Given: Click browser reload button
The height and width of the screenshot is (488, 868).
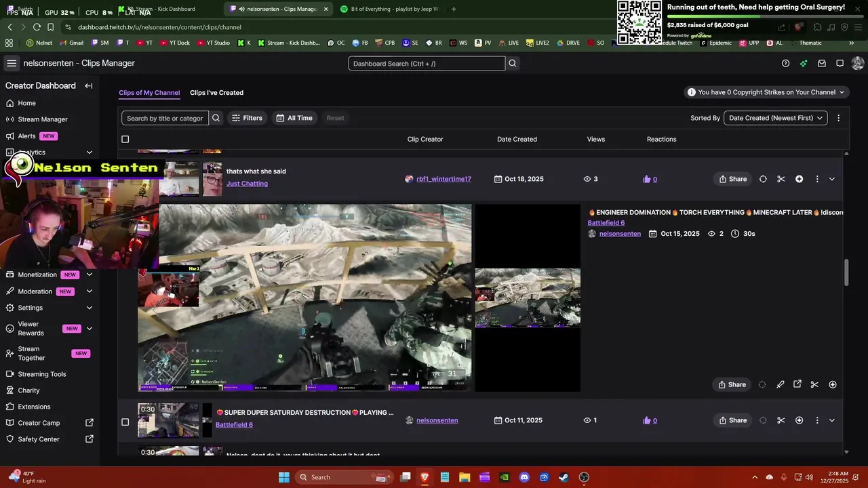Looking at the screenshot, I should 37,27.
